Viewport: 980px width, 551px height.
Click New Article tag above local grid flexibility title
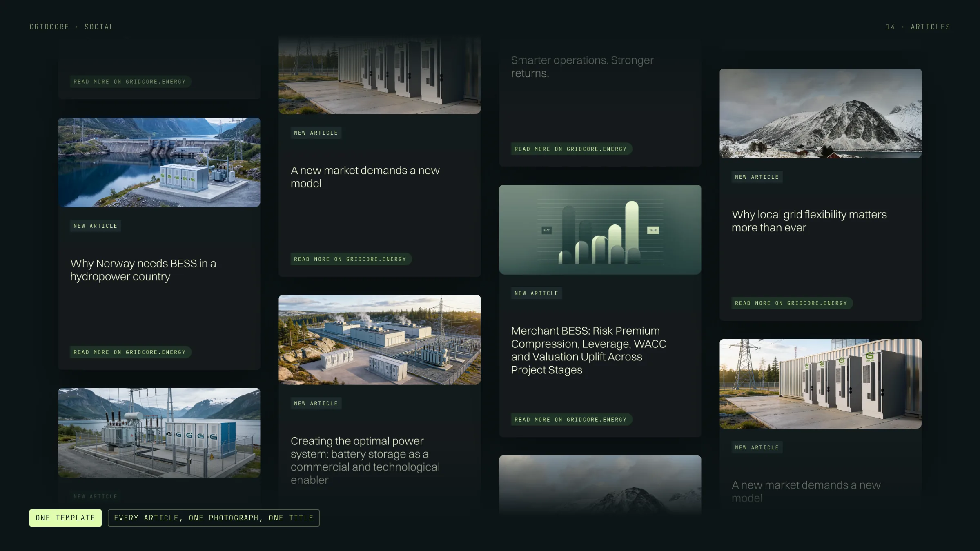pos(757,177)
